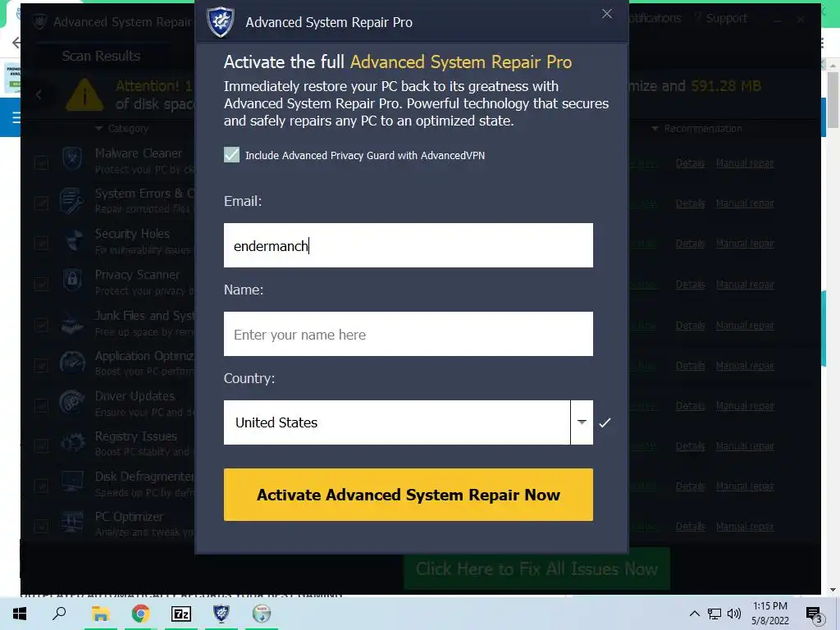Open the Windows Start menu
The image size is (840, 630).
coord(20,614)
